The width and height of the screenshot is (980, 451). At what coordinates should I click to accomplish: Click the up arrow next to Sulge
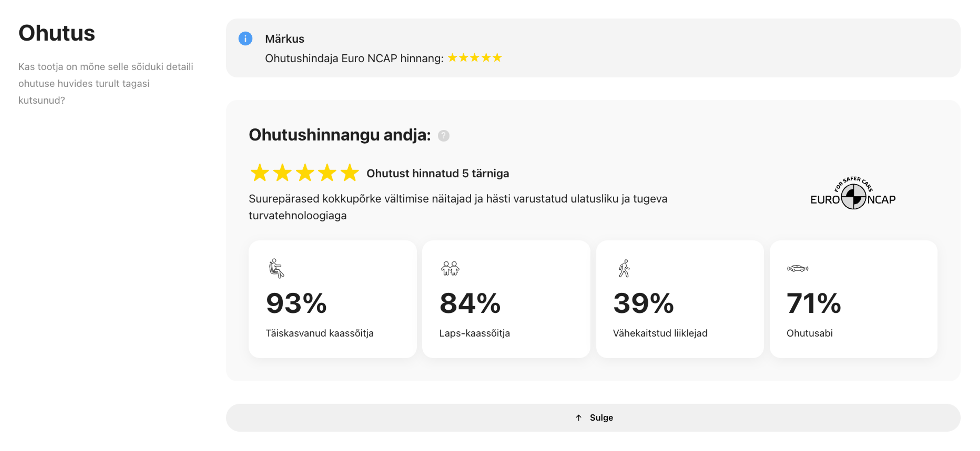coord(579,418)
